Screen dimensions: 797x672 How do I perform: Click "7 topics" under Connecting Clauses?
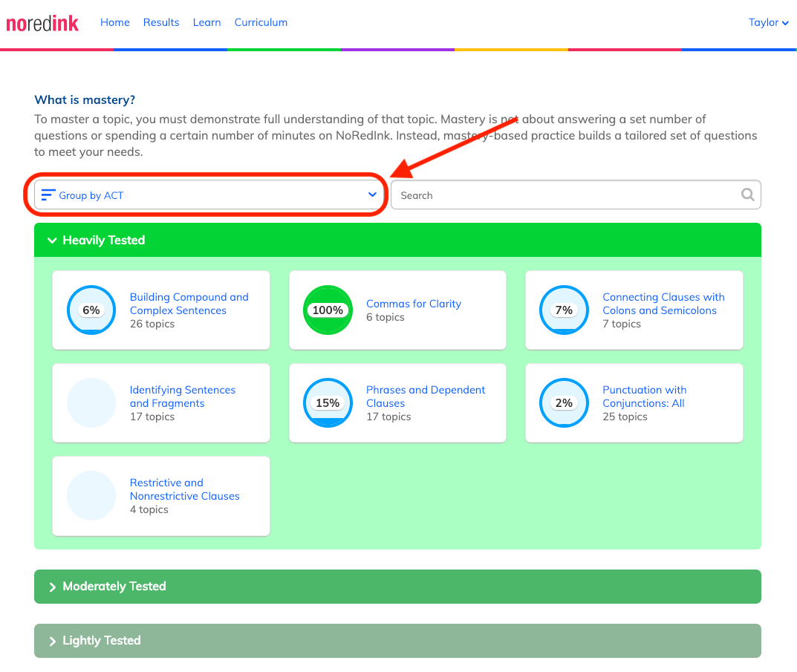622,324
